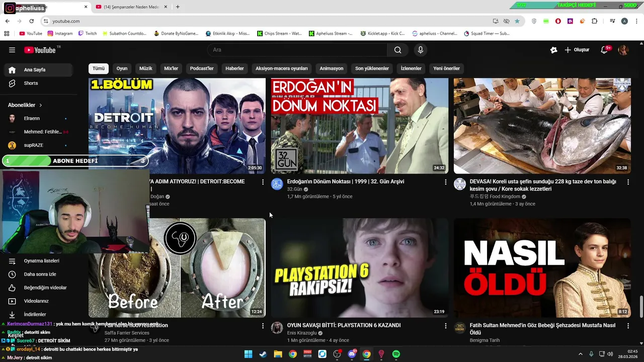Open the OYUN SAVAŞI BİTTİ video title
Screen dimensions: 644x362
pos(344,325)
